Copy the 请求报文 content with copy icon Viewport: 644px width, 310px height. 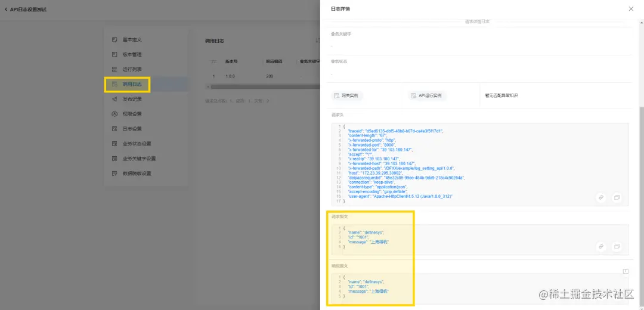point(617,246)
